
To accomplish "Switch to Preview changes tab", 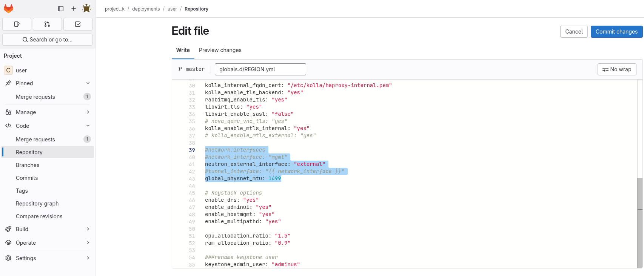I will [x=220, y=50].
